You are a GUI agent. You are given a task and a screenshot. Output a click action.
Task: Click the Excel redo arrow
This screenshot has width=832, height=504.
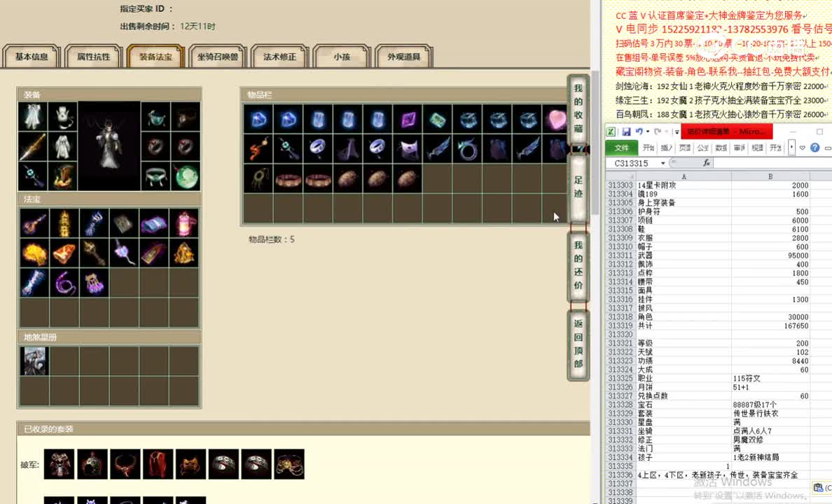point(658,132)
